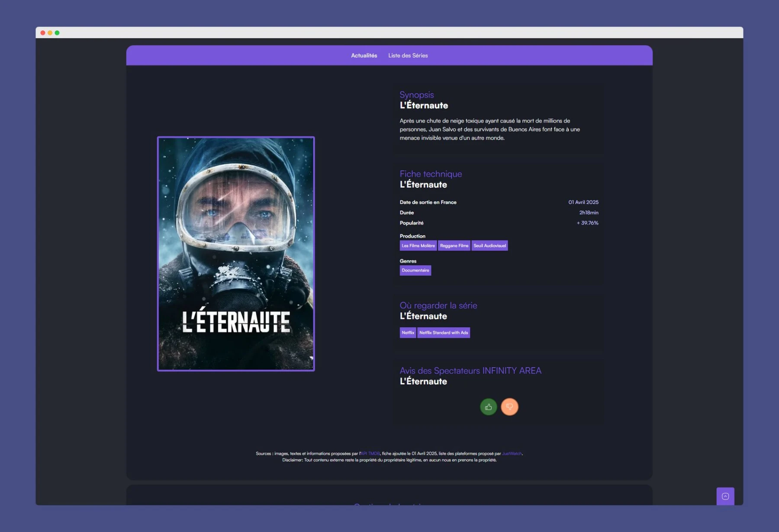
Task: Click the green maximize window button
Action: 57,33
